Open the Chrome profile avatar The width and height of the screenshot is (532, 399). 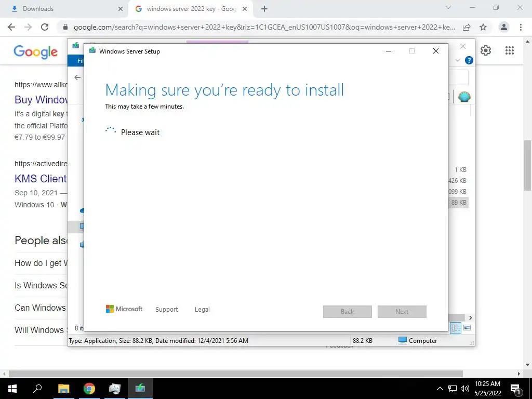pyautogui.click(x=504, y=27)
